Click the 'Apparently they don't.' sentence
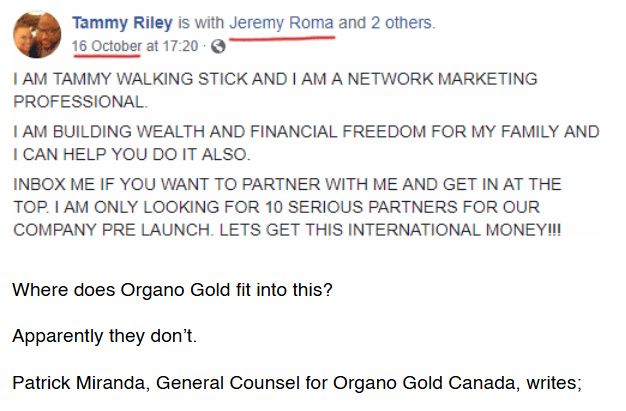 click(105, 336)
